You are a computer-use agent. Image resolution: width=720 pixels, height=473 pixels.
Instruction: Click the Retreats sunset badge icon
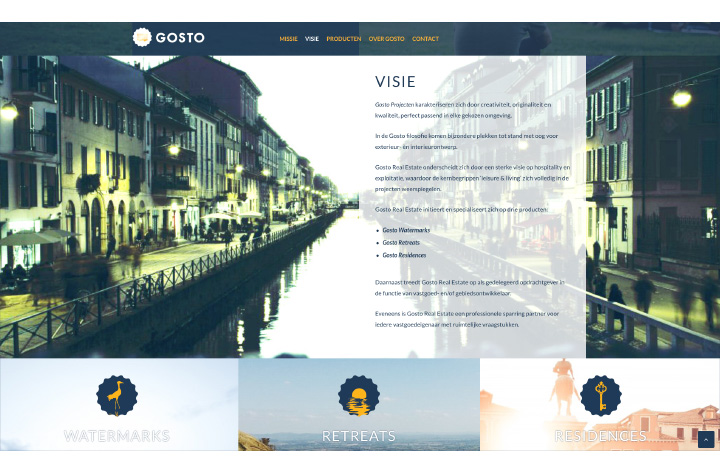[x=359, y=396]
